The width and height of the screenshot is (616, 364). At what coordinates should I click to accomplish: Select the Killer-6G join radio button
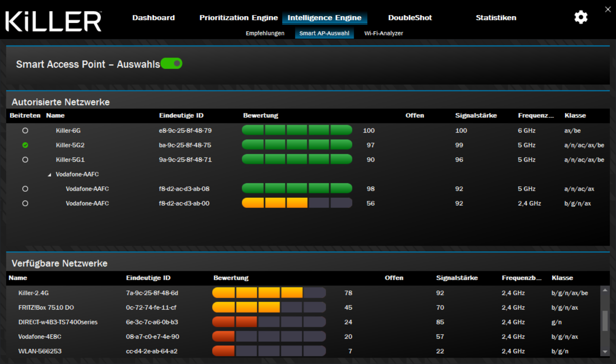tap(25, 131)
